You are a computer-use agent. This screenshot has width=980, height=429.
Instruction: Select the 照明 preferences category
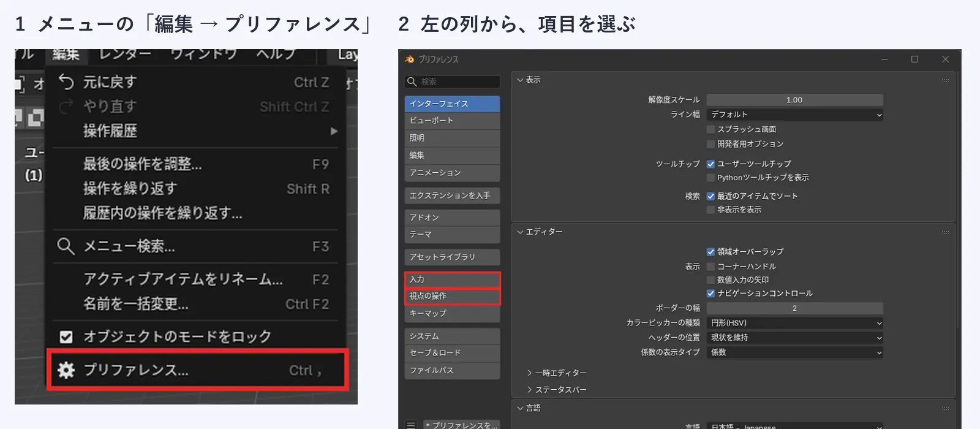pos(452,138)
